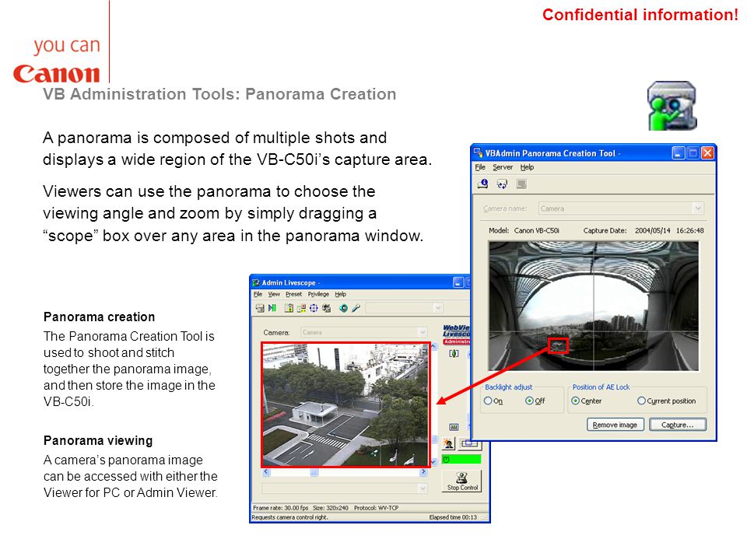
Task: Click the green pause/play icon in Livescope toolbar
Action: coord(272,308)
